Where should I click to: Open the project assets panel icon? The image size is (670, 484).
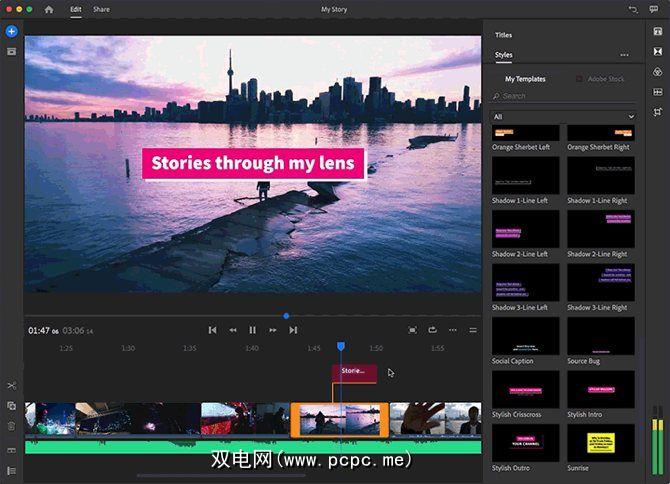tap(12, 52)
